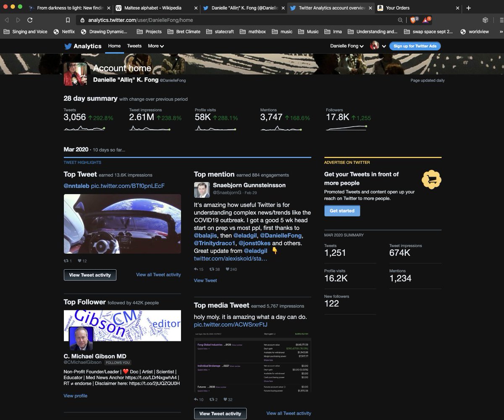Click the Snaebjorn Gunnsteinsson name heading
Screen dimensions: 504x420
tap(249, 185)
